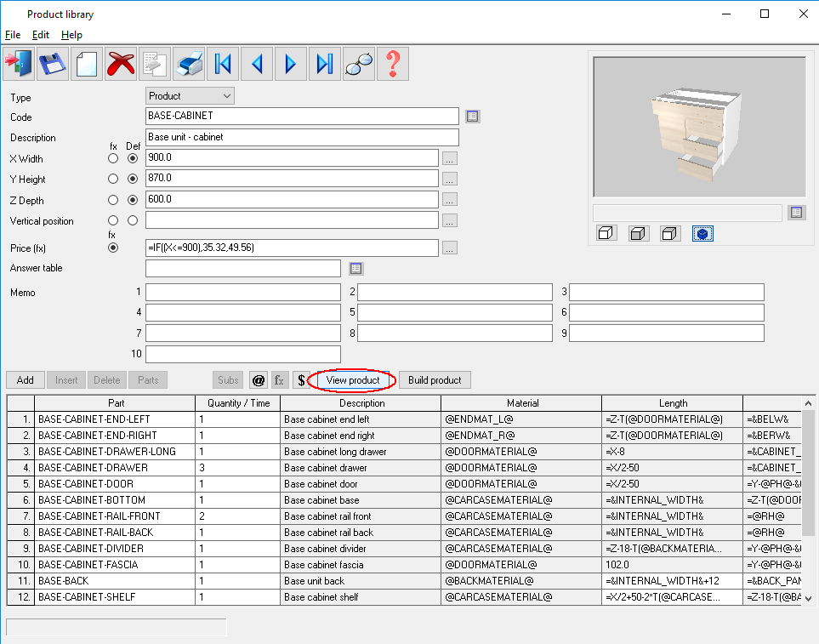This screenshot has width=819, height=644.
Task: Open ellipsis editor for X Width
Action: click(x=450, y=158)
